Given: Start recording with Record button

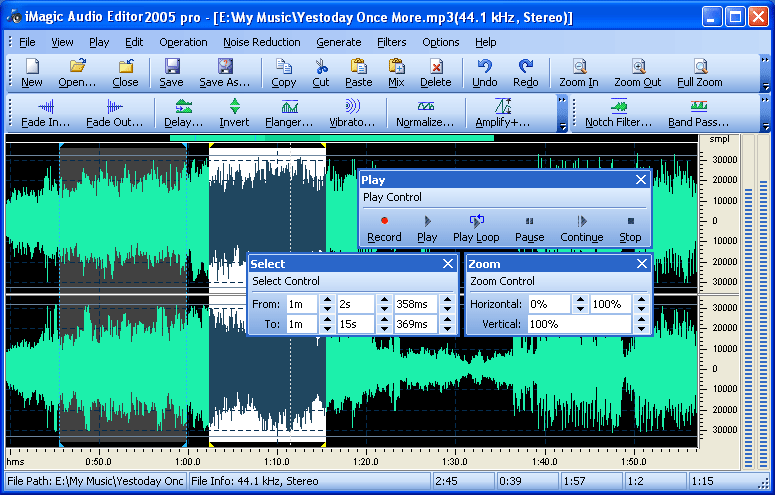Looking at the screenshot, I should click(x=384, y=229).
